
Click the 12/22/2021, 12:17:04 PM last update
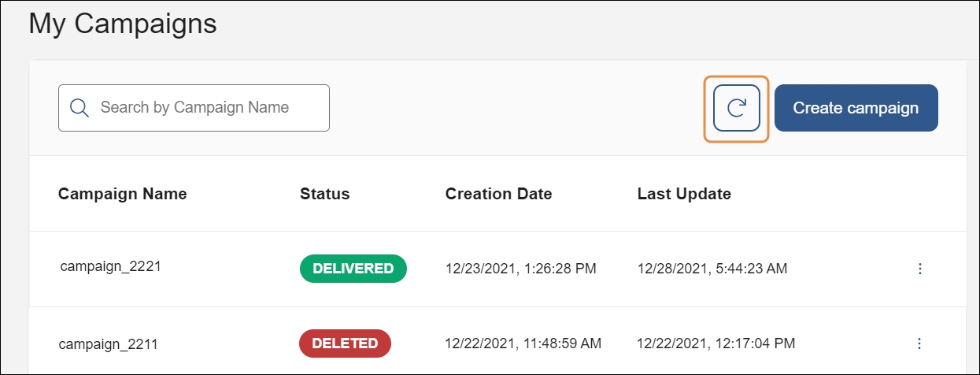click(x=716, y=343)
